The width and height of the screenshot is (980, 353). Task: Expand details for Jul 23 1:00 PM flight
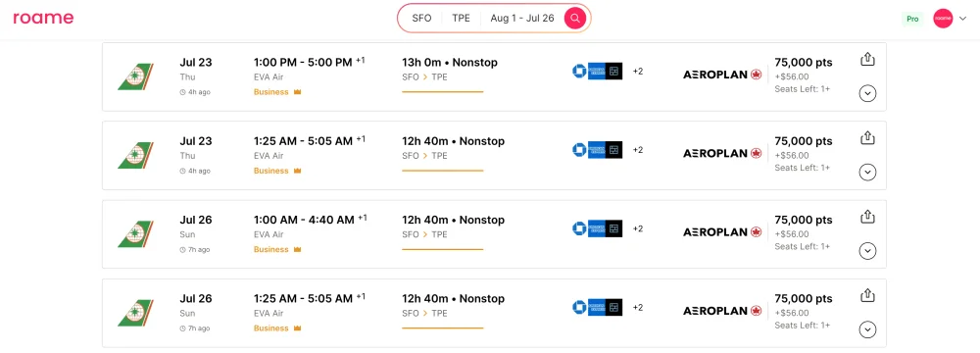pyautogui.click(x=867, y=94)
